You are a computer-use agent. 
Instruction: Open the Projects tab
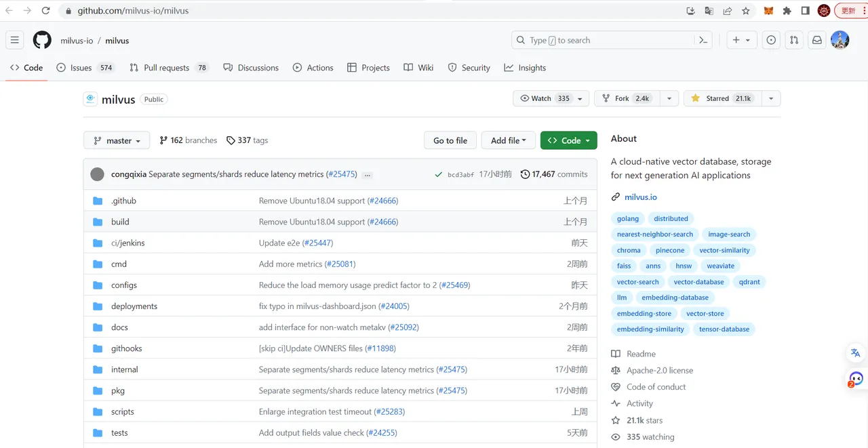click(368, 68)
